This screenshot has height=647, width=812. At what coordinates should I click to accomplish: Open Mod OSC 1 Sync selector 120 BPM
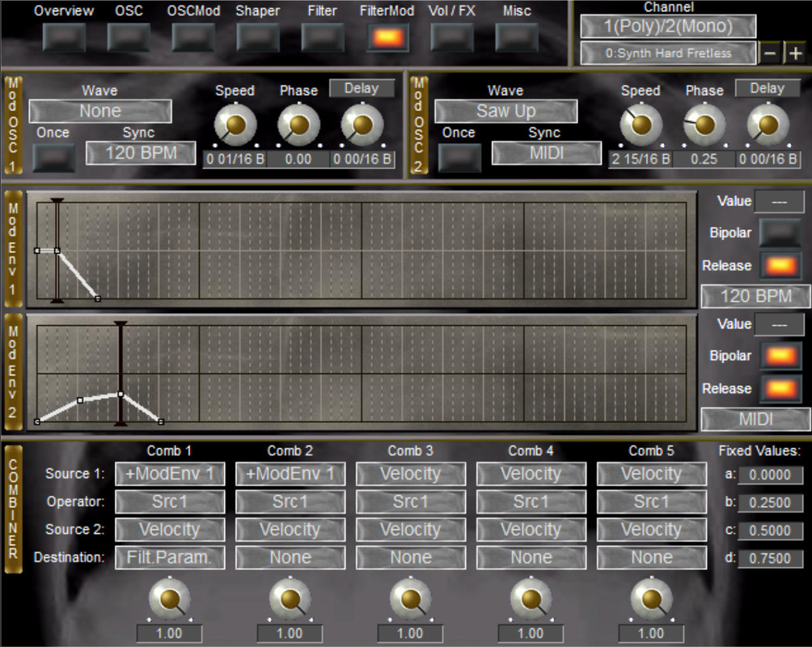(x=141, y=153)
